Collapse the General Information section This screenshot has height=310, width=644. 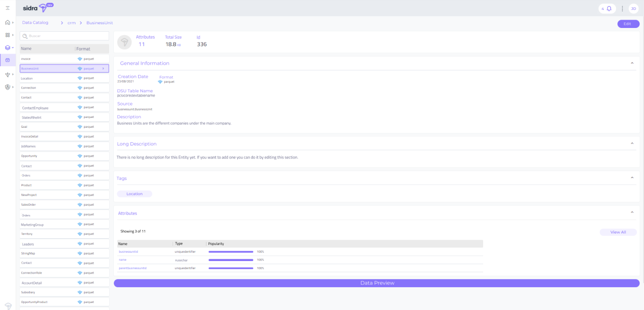coord(632,63)
